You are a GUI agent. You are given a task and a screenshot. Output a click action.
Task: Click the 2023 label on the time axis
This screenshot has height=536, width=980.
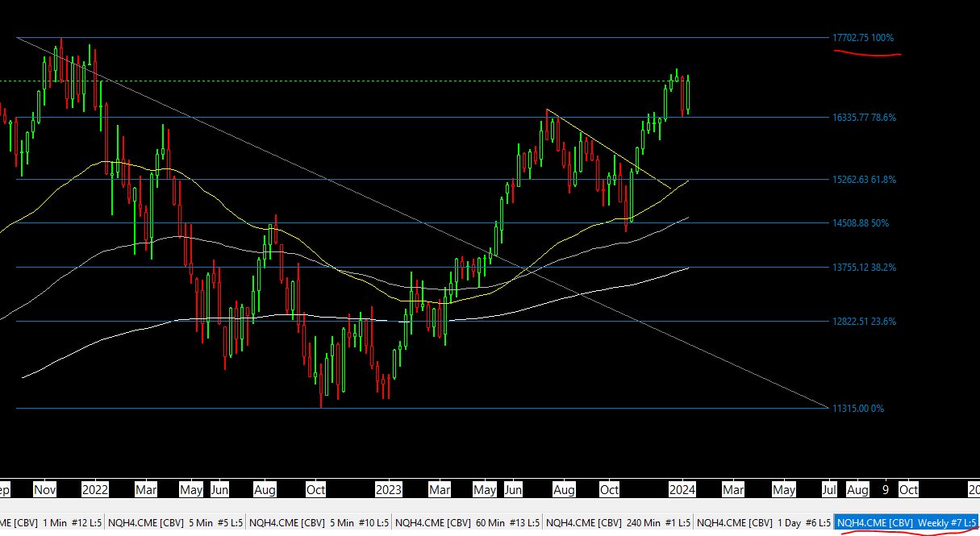pos(389,490)
